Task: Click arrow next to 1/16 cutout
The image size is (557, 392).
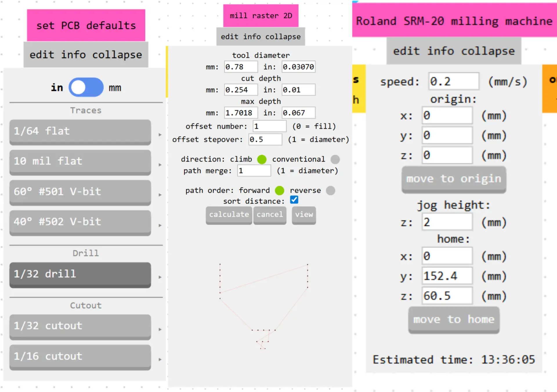Action: click(x=160, y=360)
